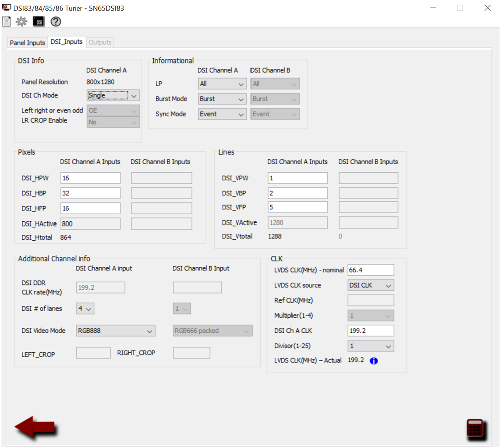Open the DSI Ch Mode dropdown
This screenshot has width=501, height=448.
coord(113,95)
